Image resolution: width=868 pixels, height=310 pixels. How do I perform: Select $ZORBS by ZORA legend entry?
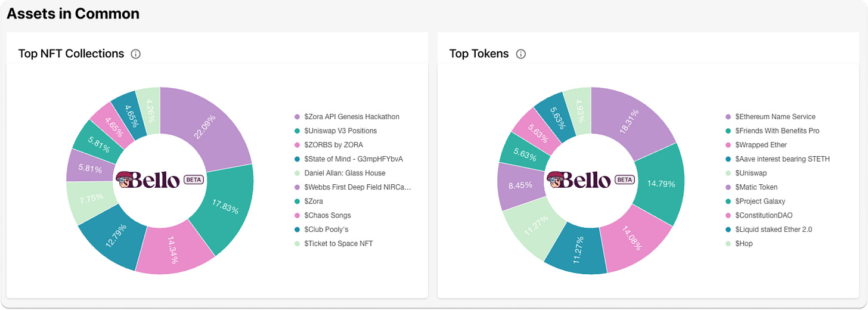328,145
